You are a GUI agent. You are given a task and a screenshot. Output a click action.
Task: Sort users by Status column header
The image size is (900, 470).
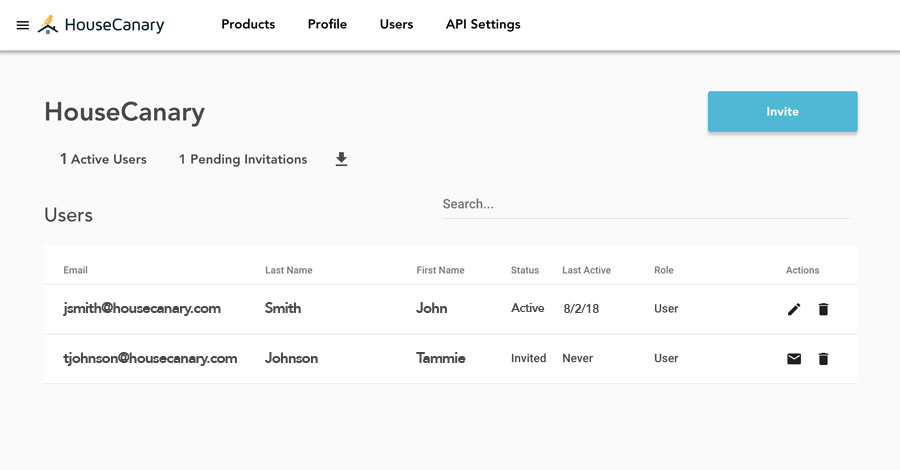point(524,270)
